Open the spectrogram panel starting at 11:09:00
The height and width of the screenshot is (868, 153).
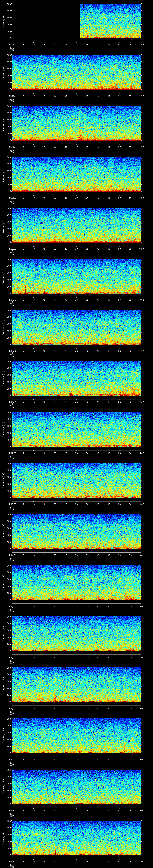77,276
